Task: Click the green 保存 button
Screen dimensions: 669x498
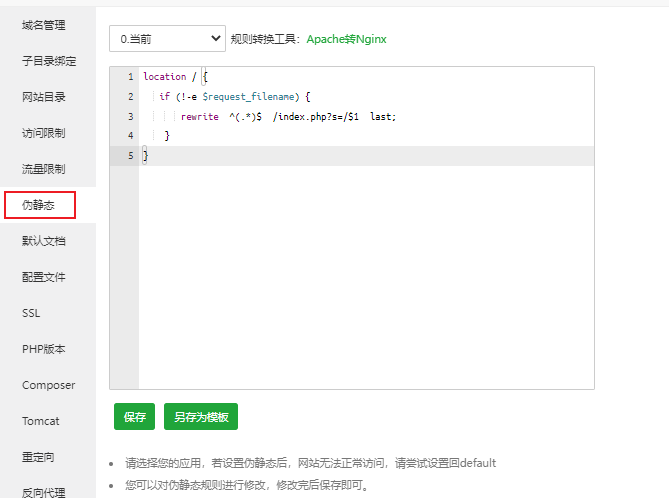Action: (x=134, y=416)
